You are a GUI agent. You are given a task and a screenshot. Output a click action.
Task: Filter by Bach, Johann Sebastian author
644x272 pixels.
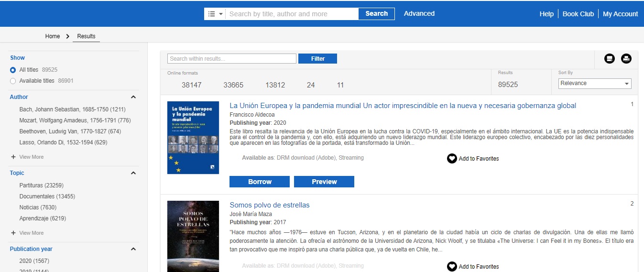click(x=72, y=109)
